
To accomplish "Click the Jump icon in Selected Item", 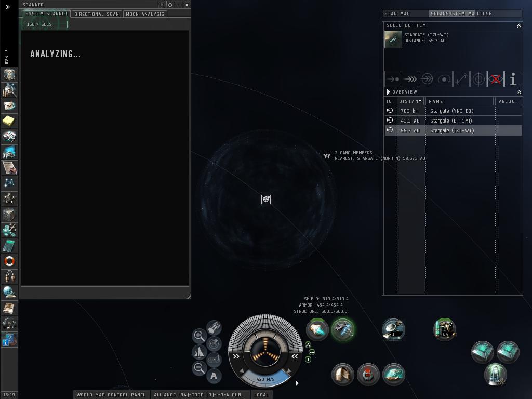I will point(427,79).
